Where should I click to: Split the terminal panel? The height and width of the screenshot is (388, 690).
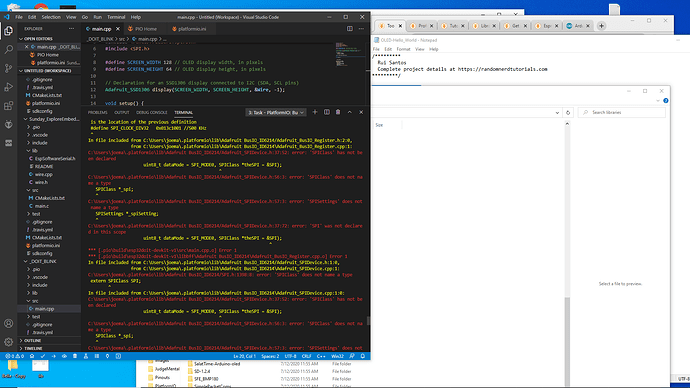(327, 112)
